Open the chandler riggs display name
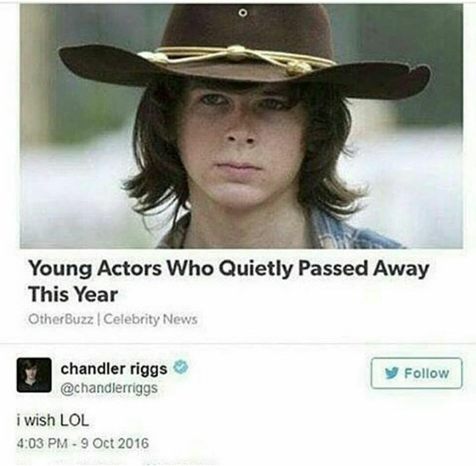This screenshot has height=466, width=476. [114, 369]
